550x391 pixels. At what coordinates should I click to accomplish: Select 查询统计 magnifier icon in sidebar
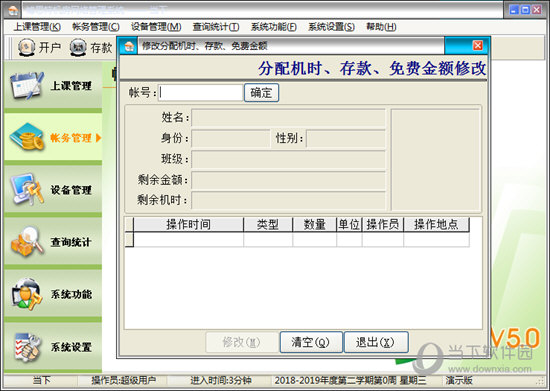(27, 241)
